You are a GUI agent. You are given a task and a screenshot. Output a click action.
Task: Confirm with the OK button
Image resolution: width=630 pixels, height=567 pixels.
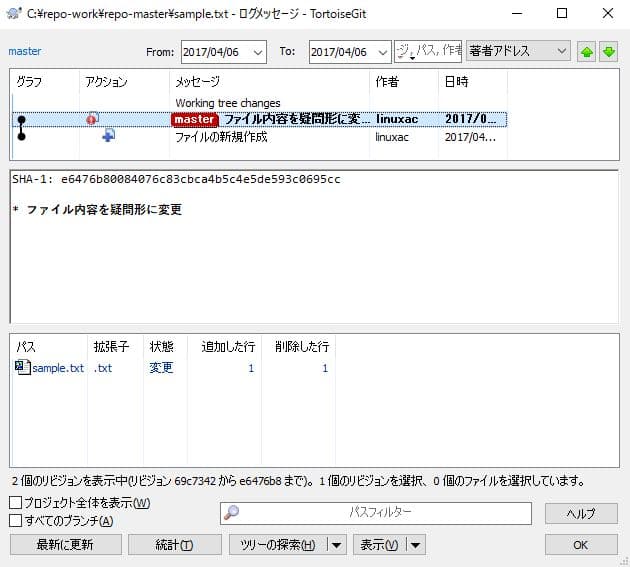581,545
